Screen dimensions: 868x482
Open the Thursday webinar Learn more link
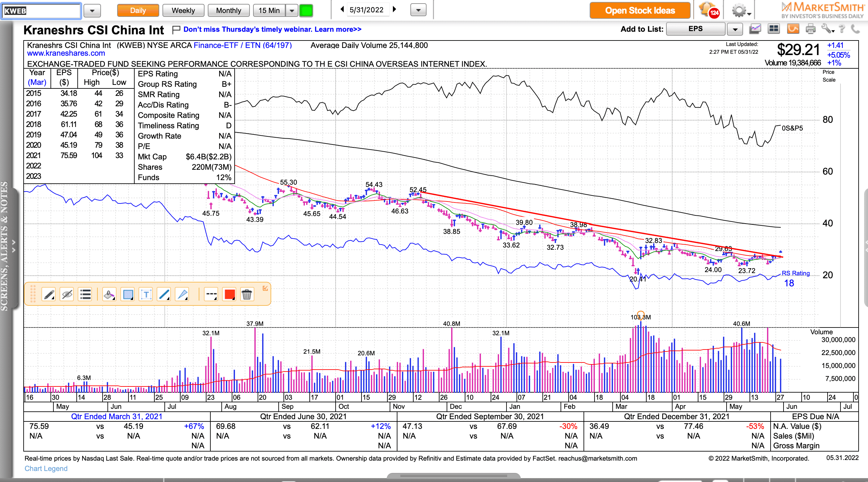pyautogui.click(x=272, y=29)
